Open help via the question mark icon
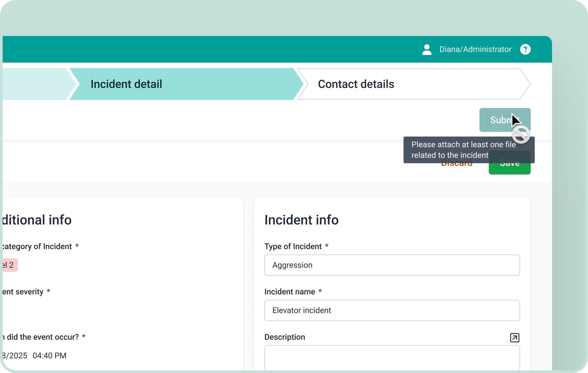This screenshot has width=588, height=373. [x=525, y=49]
